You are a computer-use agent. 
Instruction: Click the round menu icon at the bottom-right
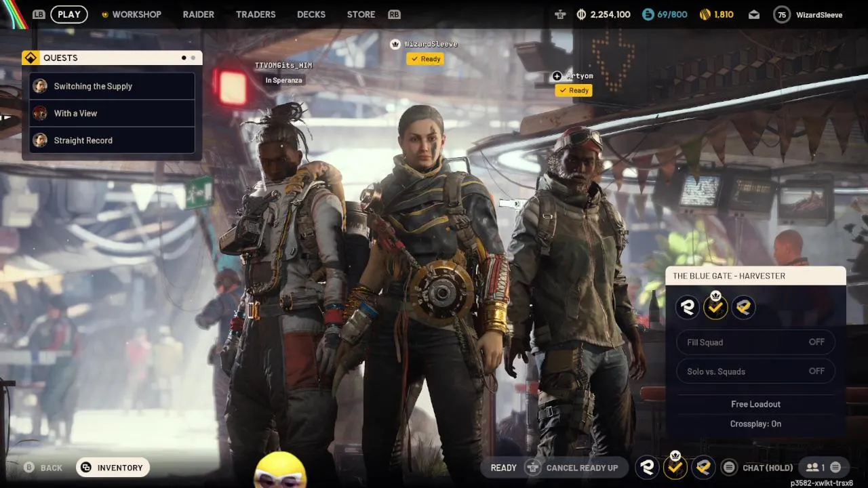pos(835,467)
